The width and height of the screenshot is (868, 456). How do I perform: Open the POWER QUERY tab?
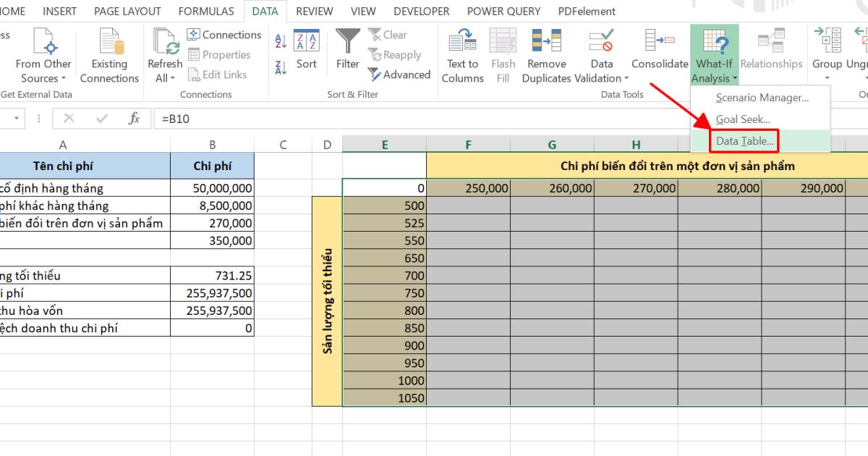point(503,11)
